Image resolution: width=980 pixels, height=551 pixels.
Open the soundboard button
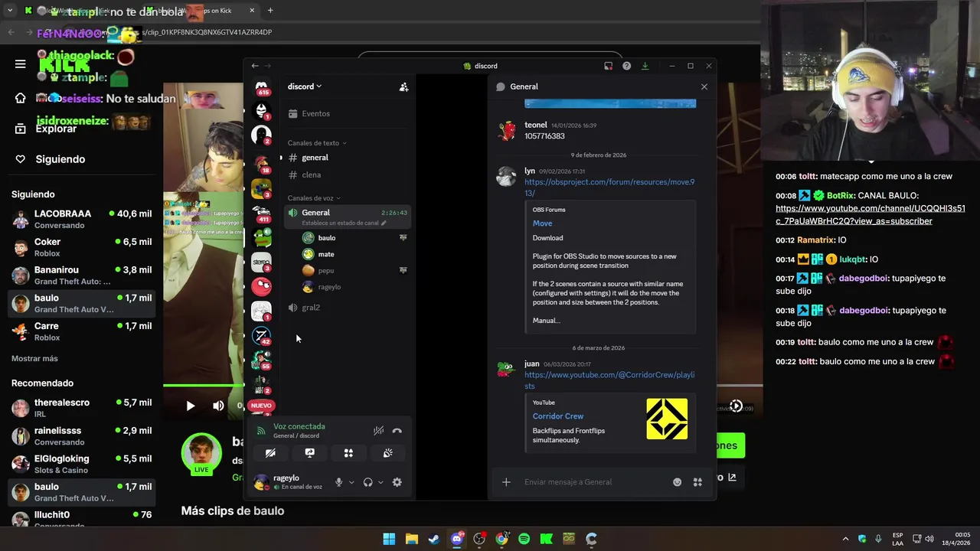tap(387, 453)
